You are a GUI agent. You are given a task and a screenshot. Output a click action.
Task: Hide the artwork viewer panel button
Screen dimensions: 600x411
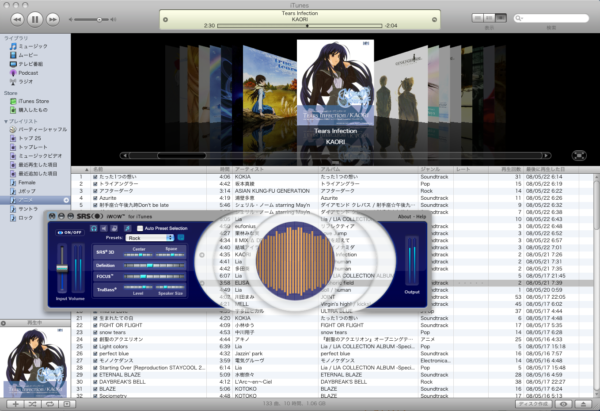tap(67, 404)
